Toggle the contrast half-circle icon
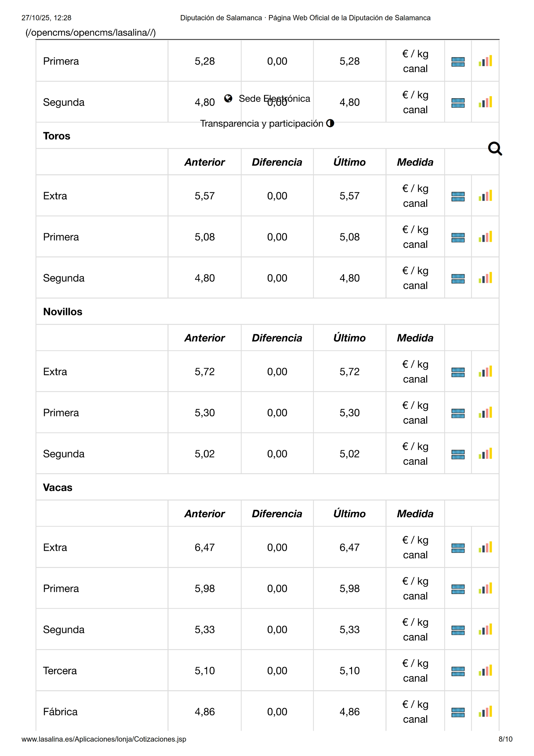The height and width of the screenshot is (756, 534). coord(330,123)
